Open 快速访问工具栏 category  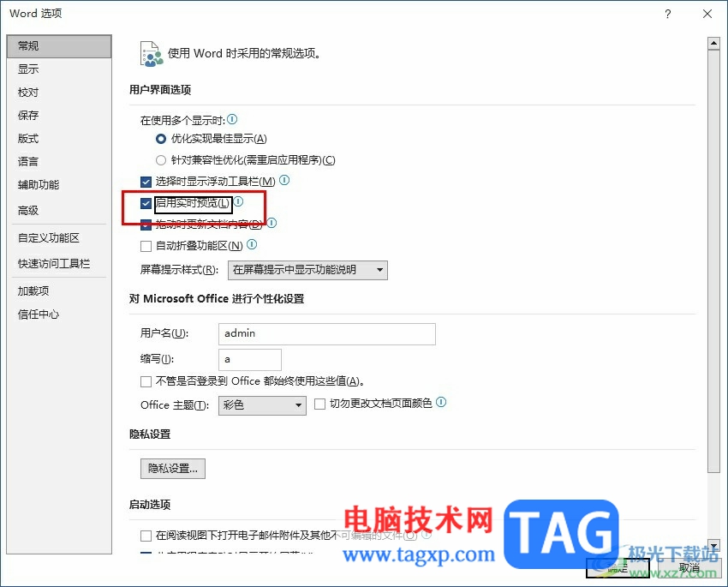(59, 263)
